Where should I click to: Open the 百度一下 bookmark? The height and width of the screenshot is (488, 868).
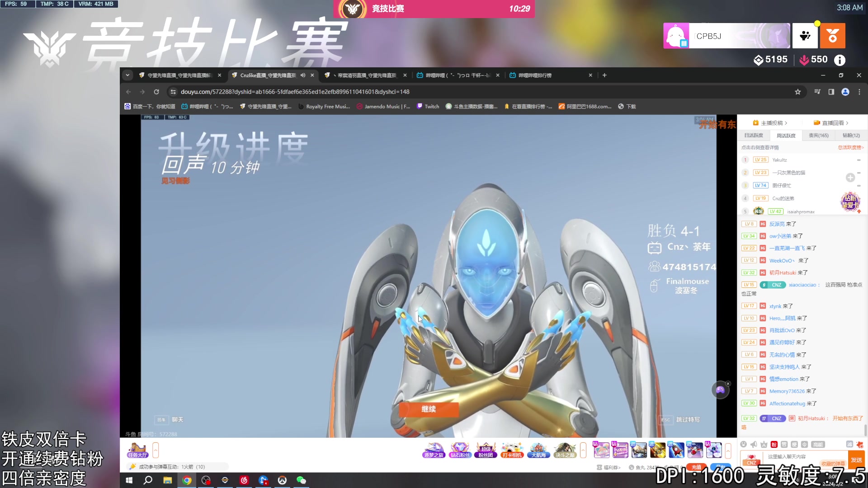tap(150, 107)
